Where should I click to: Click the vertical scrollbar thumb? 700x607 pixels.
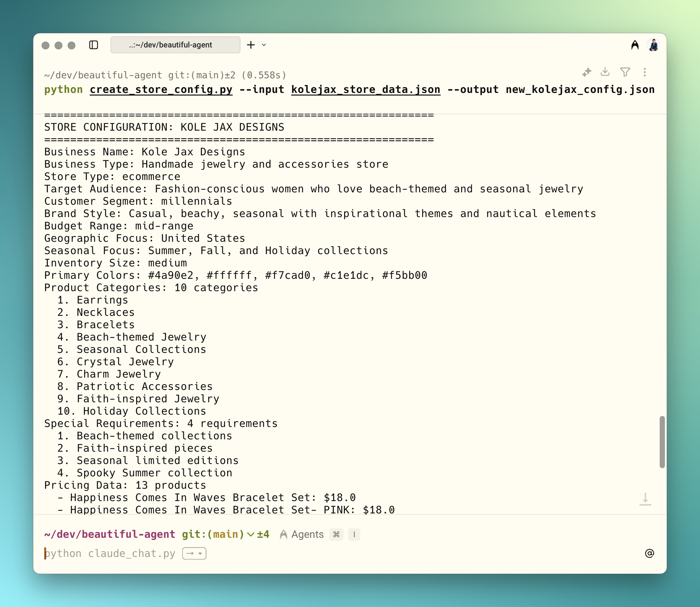click(662, 442)
